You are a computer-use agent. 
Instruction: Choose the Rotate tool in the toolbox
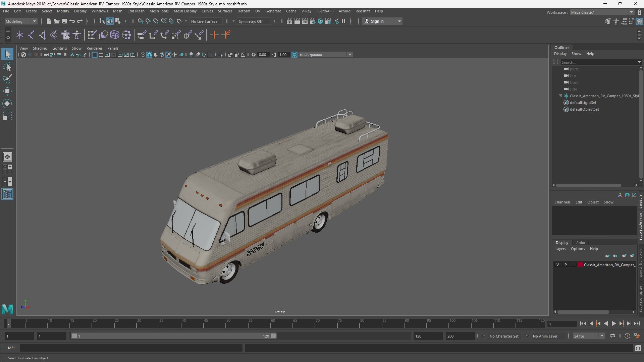tap(7, 104)
